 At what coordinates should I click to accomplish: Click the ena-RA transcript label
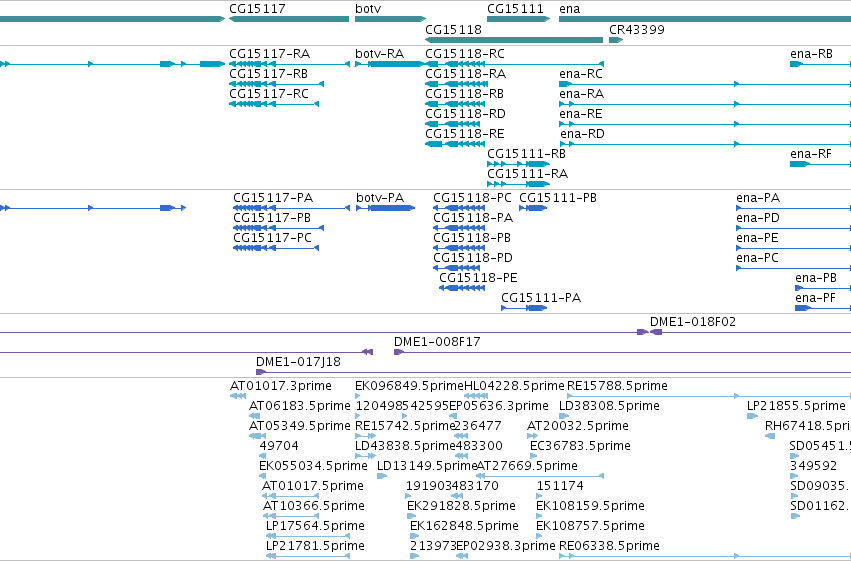coord(581,94)
